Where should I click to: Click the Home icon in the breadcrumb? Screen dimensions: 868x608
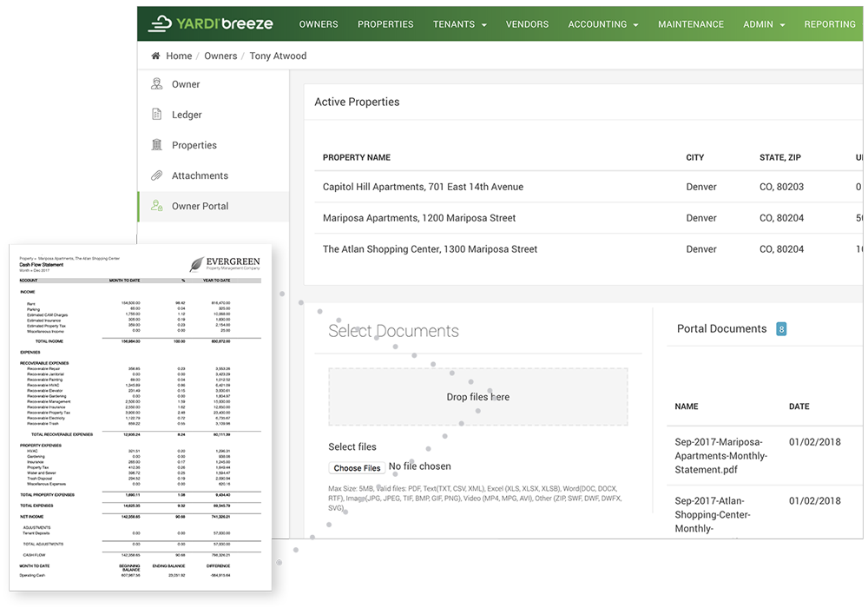coord(157,56)
